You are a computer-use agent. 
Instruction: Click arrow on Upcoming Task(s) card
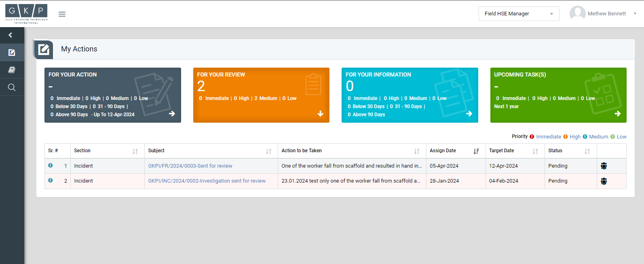coord(617,114)
